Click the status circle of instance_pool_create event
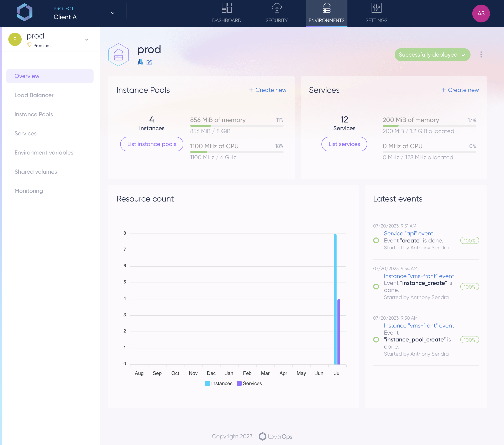This screenshot has width=504, height=445. pyautogui.click(x=376, y=340)
